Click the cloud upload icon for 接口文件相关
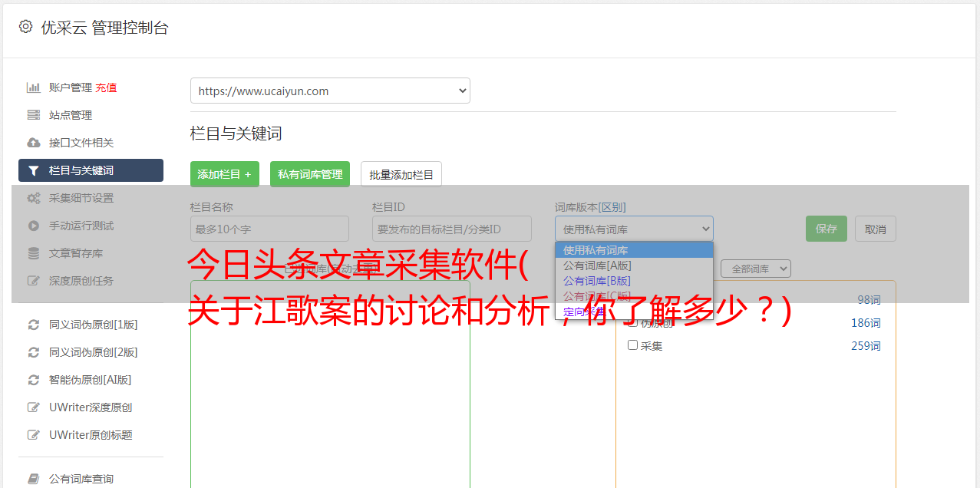The image size is (980, 488). click(x=34, y=143)
